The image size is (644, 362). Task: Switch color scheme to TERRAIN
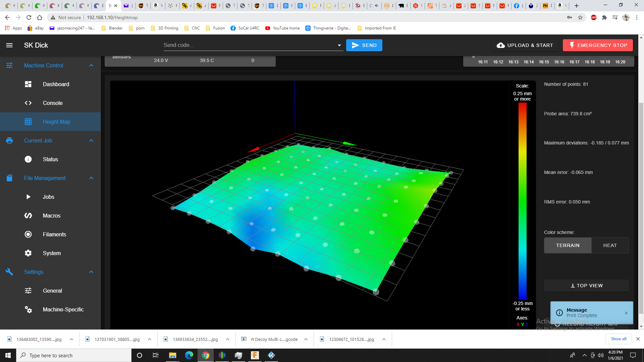tap(568, 245)
